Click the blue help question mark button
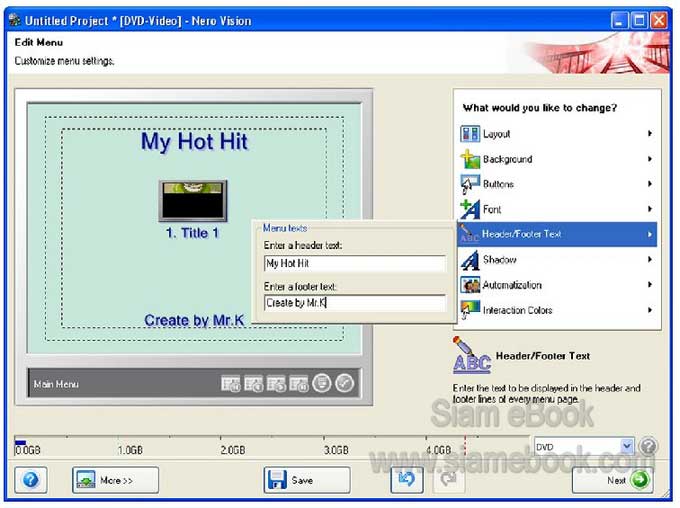The width and height of the screenshot is (680, 508). tap(31, 480)
